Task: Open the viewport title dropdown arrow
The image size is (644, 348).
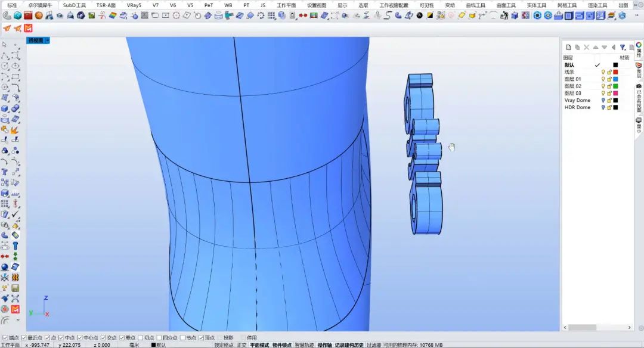Action: point(47,41)
